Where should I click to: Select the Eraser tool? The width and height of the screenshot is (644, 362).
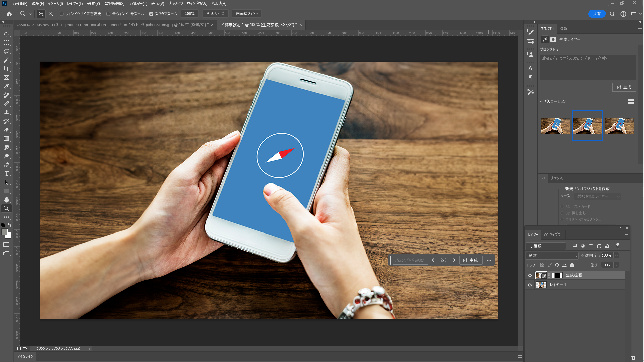(6, 130)
